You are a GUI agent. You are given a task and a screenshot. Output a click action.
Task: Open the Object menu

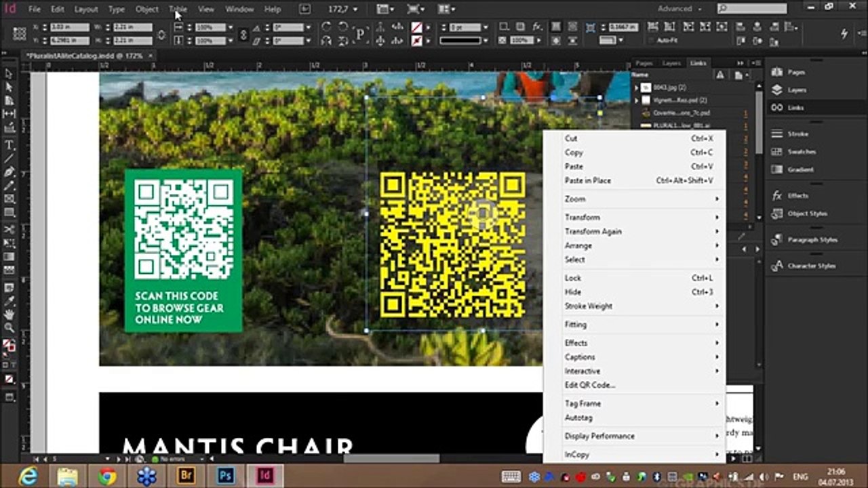pos(146,9)
